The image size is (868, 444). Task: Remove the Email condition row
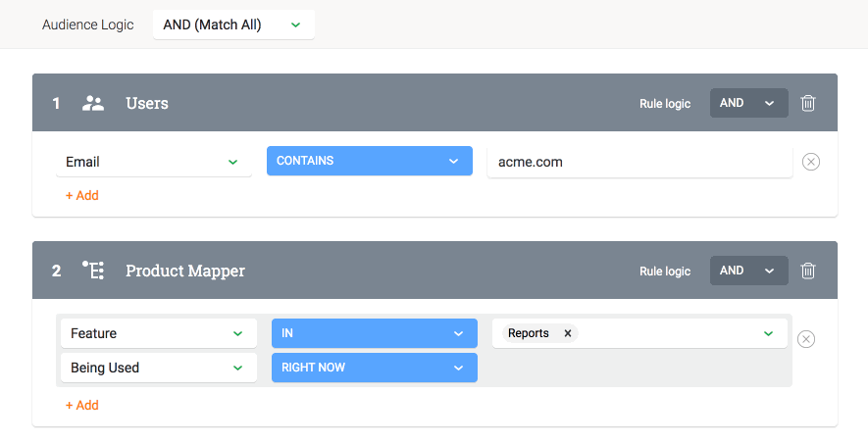tap(811, 162)
